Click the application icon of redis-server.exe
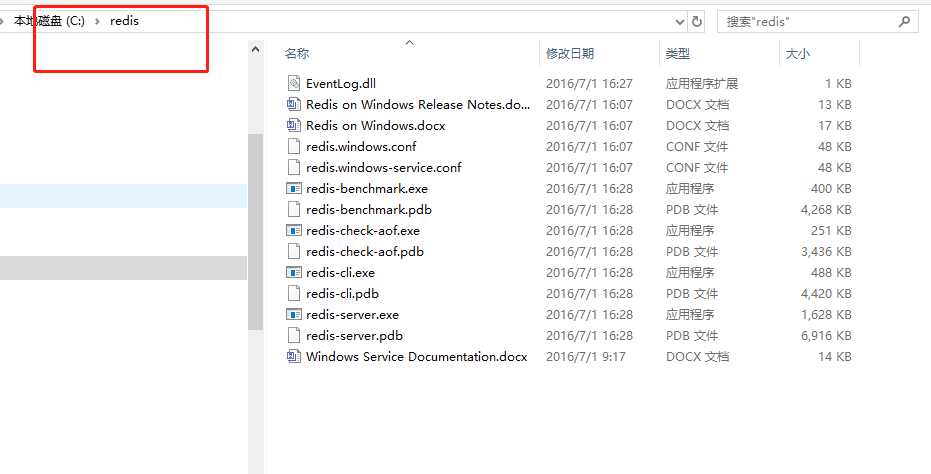Screen dimensions: 931x474 294,315
